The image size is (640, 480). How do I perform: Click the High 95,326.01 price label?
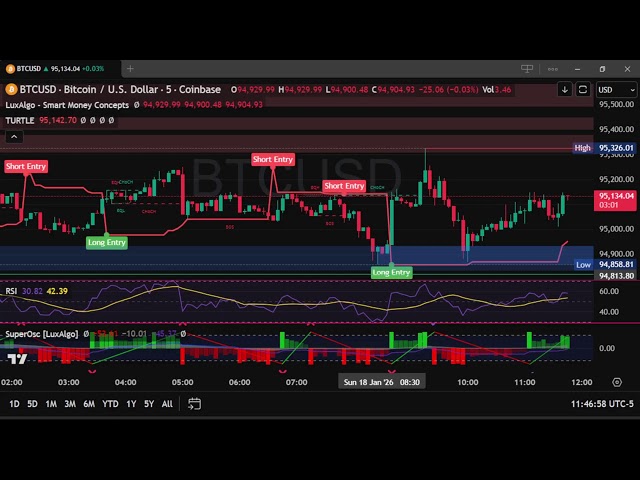pos(604,148)
